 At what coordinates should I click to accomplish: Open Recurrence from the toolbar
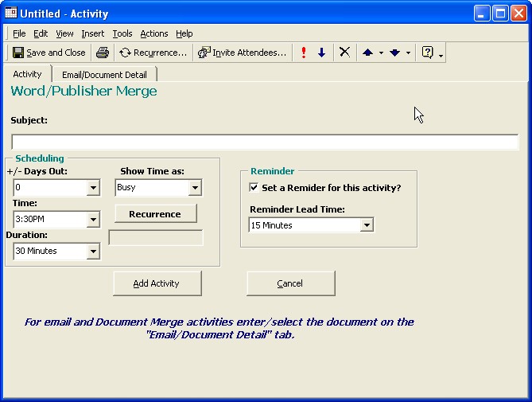(x=153, y=53)
